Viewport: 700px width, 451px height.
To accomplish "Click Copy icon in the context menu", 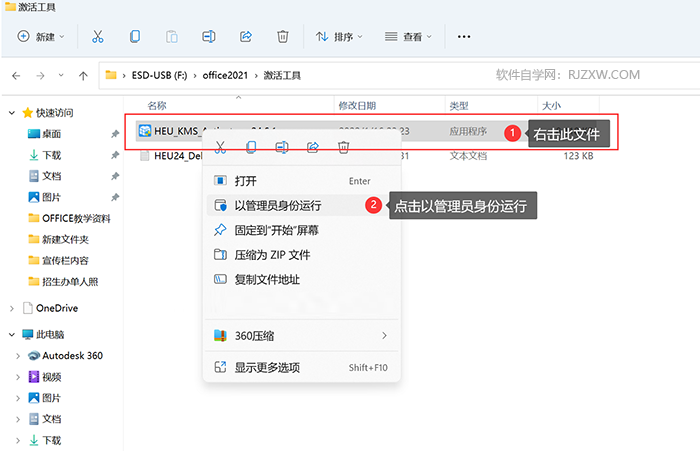I will [x=251, y=147].
